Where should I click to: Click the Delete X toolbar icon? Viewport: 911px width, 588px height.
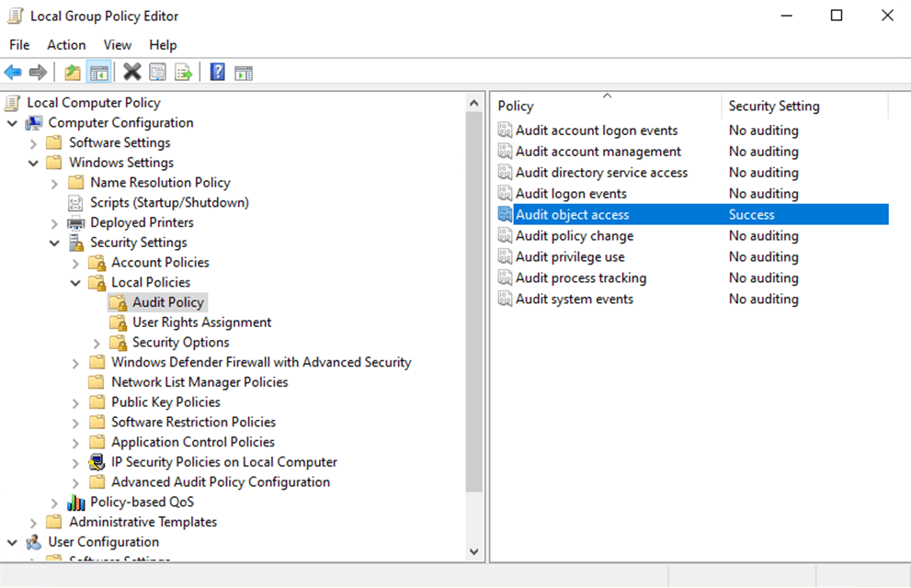pyautogui.click(x=132, y=72)
